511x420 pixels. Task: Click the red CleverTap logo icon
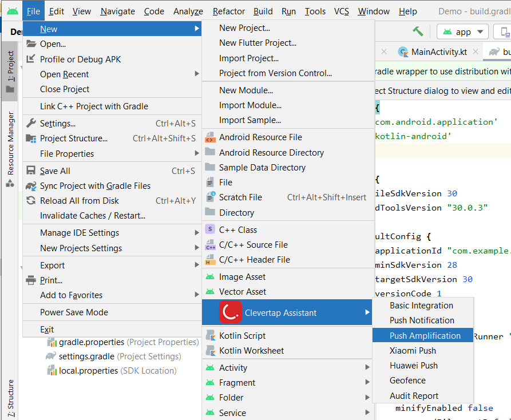(x=231, y=312)
